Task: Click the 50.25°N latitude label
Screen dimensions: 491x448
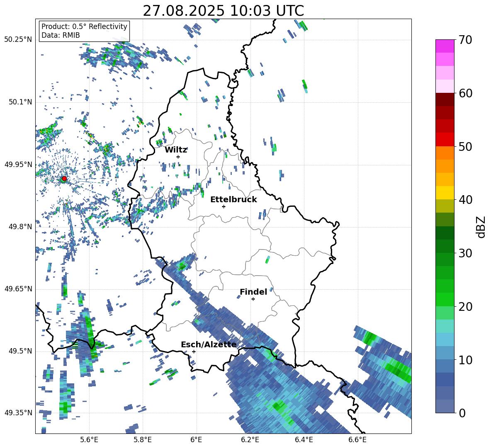Action: tap(18, 40)
